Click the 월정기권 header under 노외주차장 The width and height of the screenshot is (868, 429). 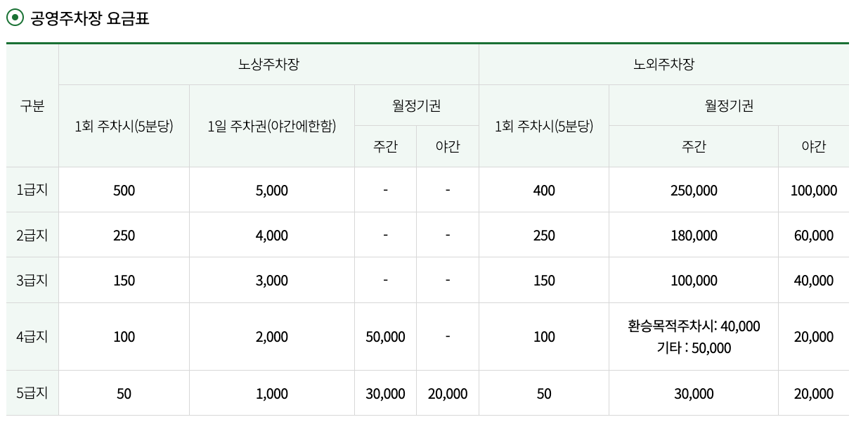[x=729, y=106]
